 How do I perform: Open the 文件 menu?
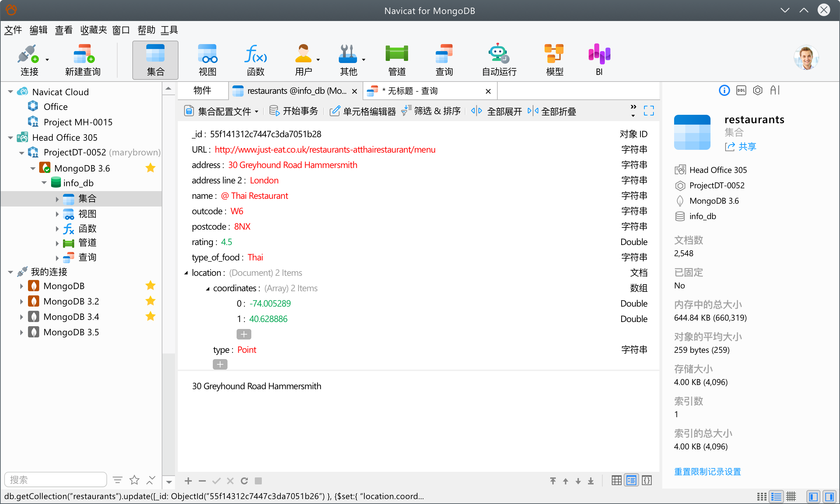pyautogui.click(x=13, y=30)
